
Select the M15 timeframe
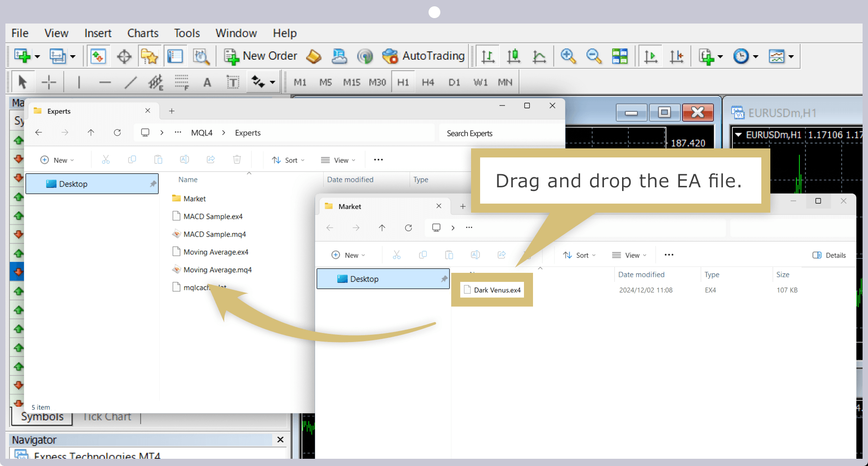[351, 82]
